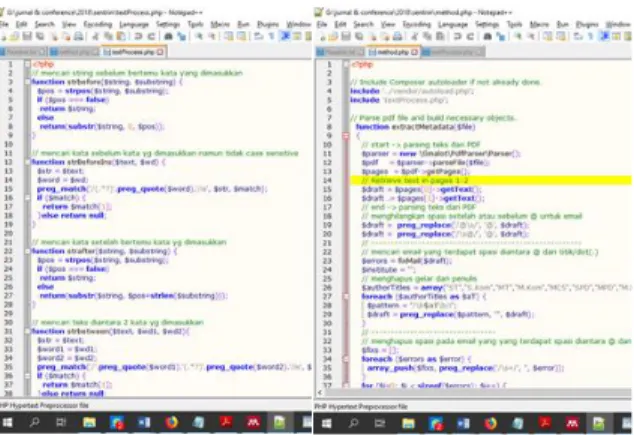Open Find (binoculars) in the left window toolbar
This screenshot has width=634, height=435.
click(168, 36)
